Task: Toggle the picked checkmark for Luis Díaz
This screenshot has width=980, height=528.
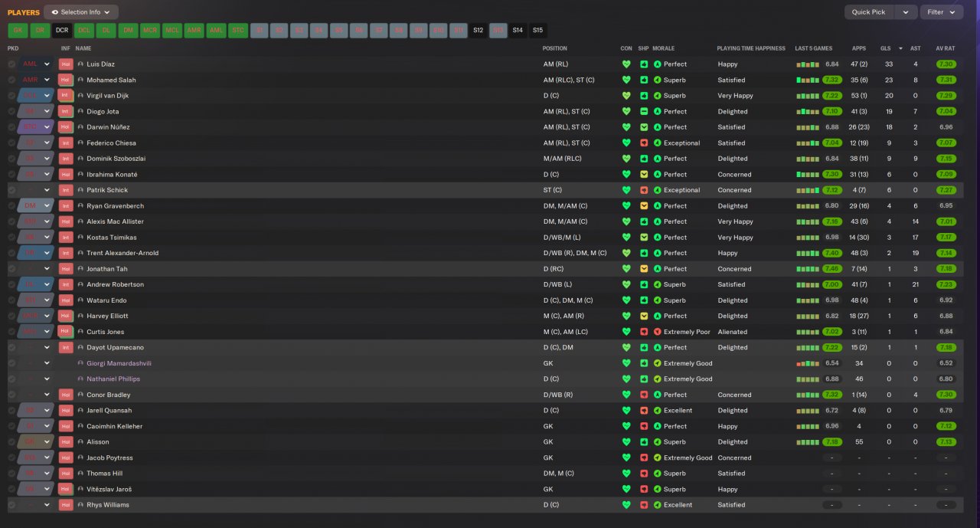Action: tap(11, 64)
